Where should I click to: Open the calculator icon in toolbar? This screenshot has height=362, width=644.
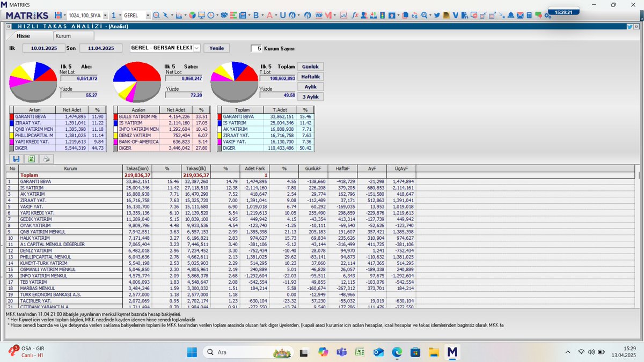pos(529,15)
